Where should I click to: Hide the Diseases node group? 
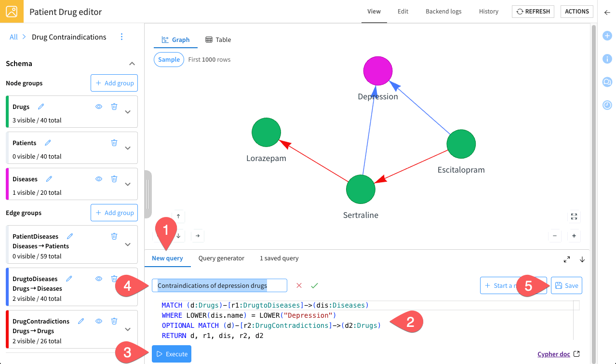(99, 179)
